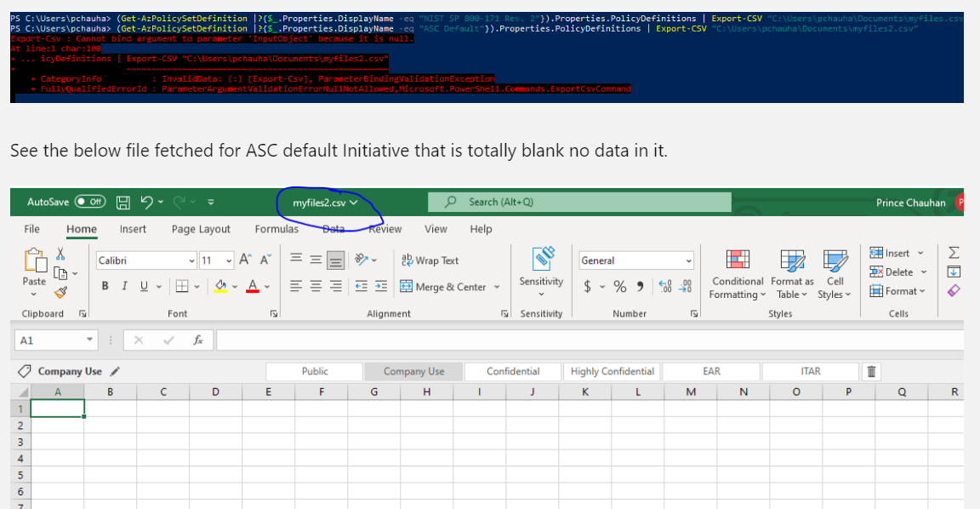Select the Format Painter brush icon

point(60,292)
